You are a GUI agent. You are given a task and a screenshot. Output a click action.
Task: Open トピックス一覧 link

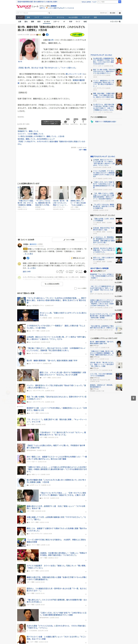(115, 21)
